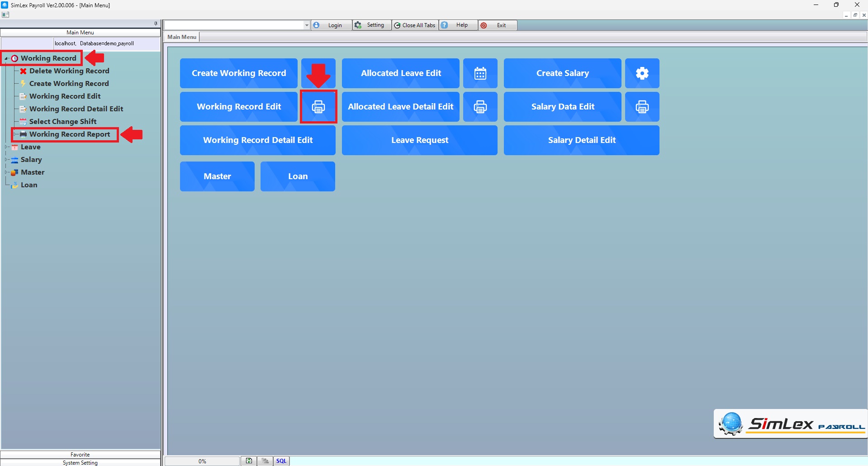Toggle the sidebar auto-hide pin
Image resolution: width=868 pixels, height=466 pixels.
click(x=156, y=24)
